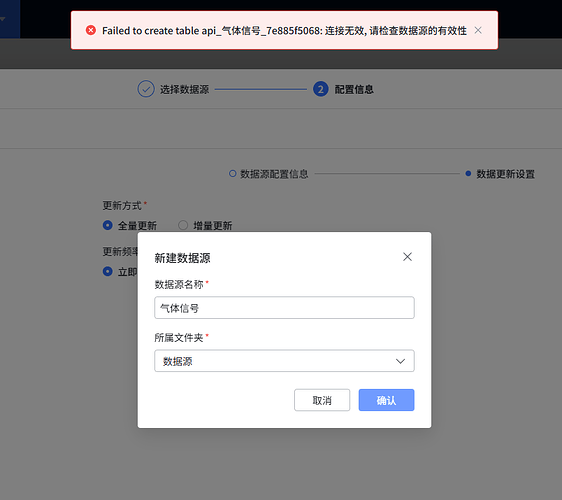Click the 确认 button
The height and width of the screenshot is (500, 562).
386,400
